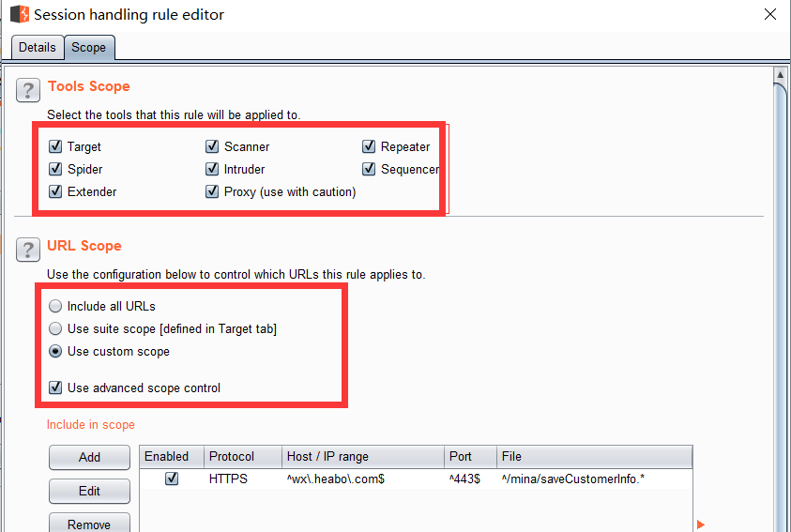791x532 pixels.
Task: Open the Scope tab
Action: tap(89, 47)
